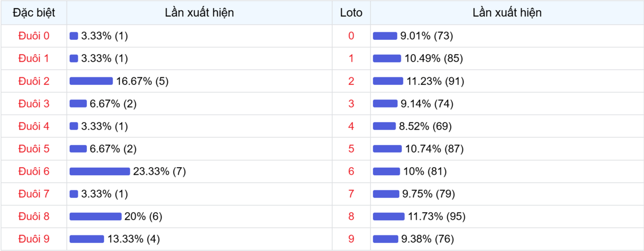Click the right "Lần xuất hiện" header
644x251 pixels.
507,13
